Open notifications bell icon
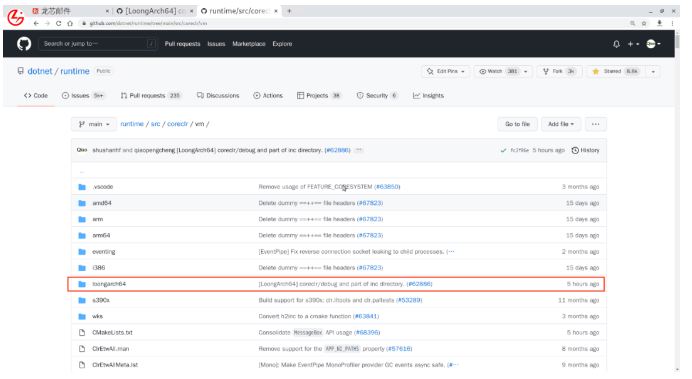The image size is (692, 379). coord(616,44)
